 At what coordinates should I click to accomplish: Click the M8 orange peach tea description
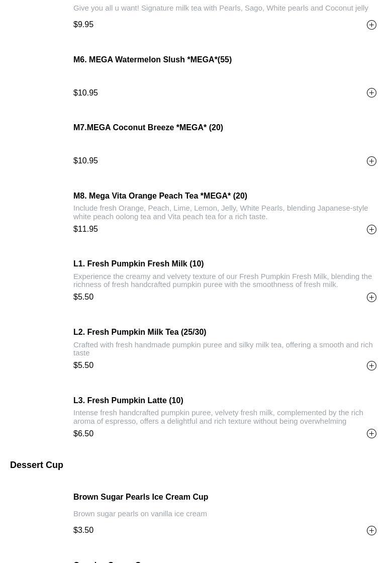220,212
